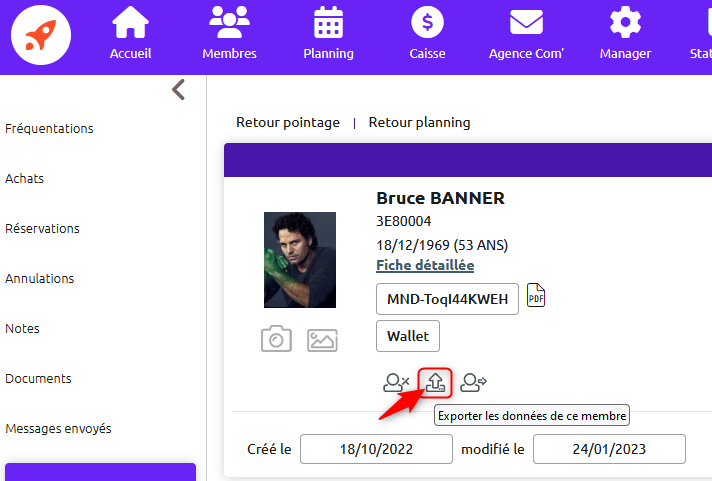This screenshot has width=712, height=481.
Task: Open Documents in sidebar
Action: click(x=38, y=378)
